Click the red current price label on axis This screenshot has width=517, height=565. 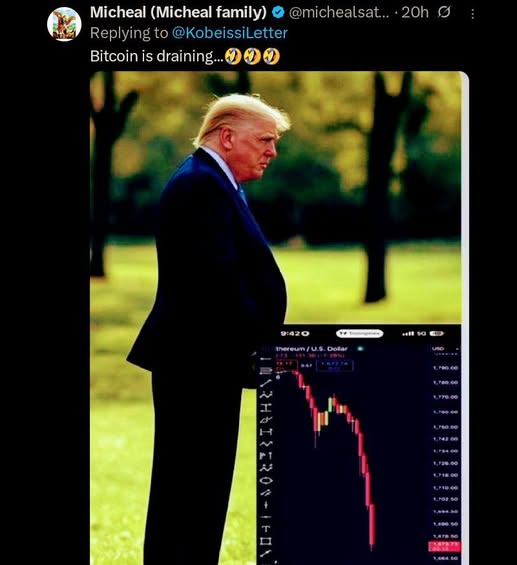[x=444, y=546]
